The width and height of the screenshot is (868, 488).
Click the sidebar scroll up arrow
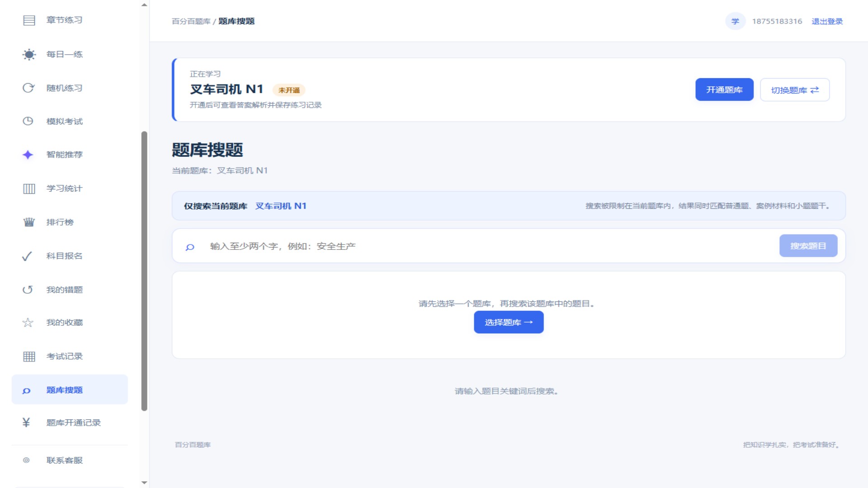click(x=144, y=5)
